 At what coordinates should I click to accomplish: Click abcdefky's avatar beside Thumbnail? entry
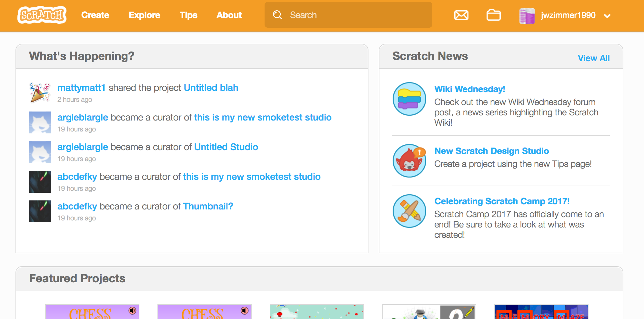point(40,211)
